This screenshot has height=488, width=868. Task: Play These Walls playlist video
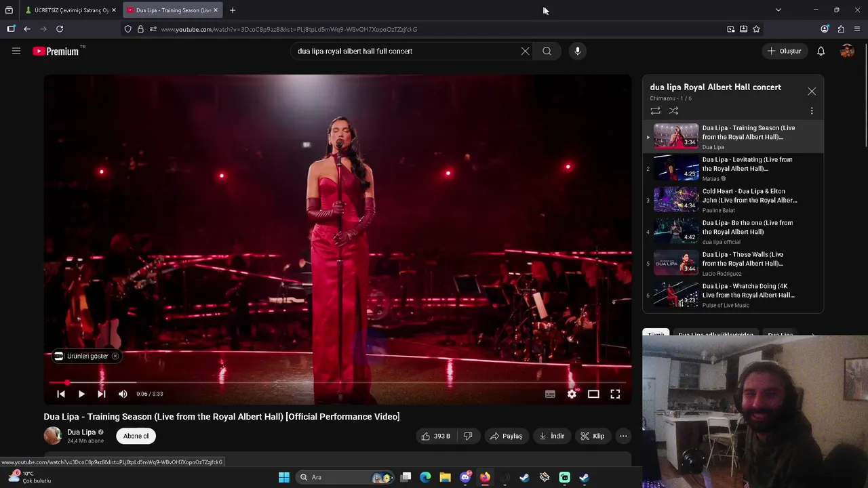point(733,264)
